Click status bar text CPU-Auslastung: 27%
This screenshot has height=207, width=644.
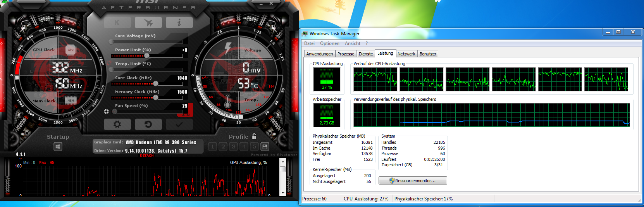coord(366,199)
